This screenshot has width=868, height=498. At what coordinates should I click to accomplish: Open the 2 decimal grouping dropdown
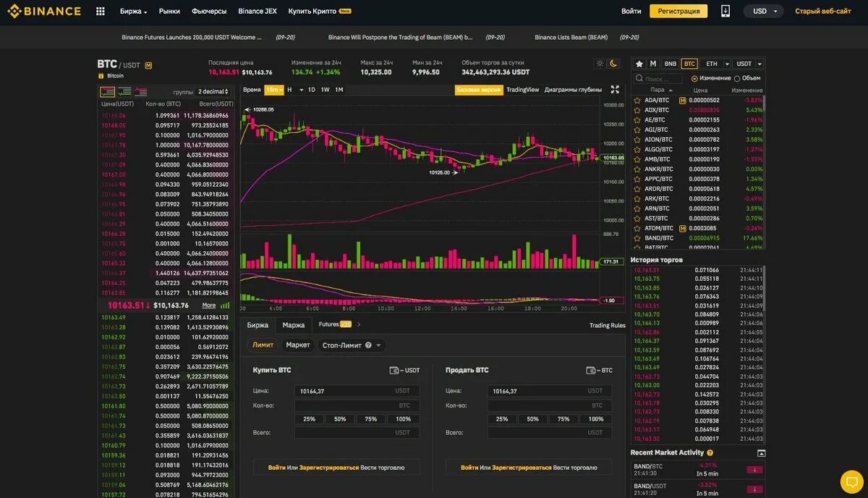pyautogui.click(x=213, y=92)
